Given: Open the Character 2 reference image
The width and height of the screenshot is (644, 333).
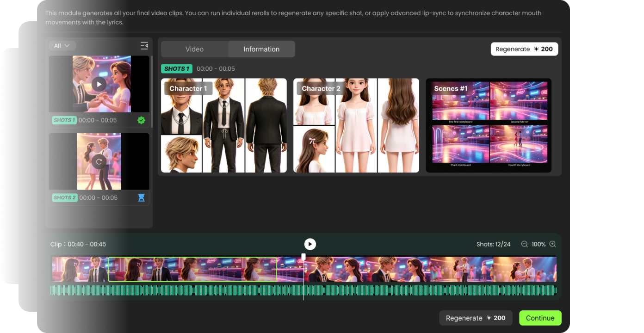Looking at the screenshot, I should coord(356,125).
